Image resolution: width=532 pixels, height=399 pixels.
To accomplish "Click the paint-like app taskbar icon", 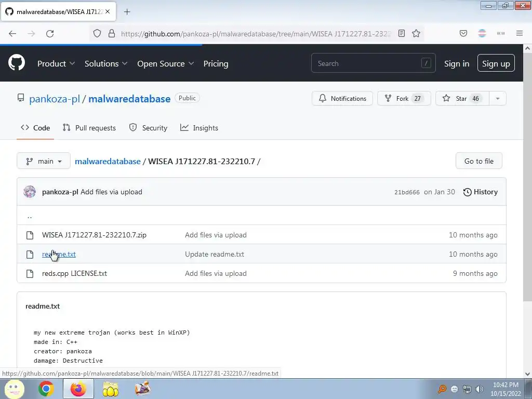I will click(x=142, y=389).
